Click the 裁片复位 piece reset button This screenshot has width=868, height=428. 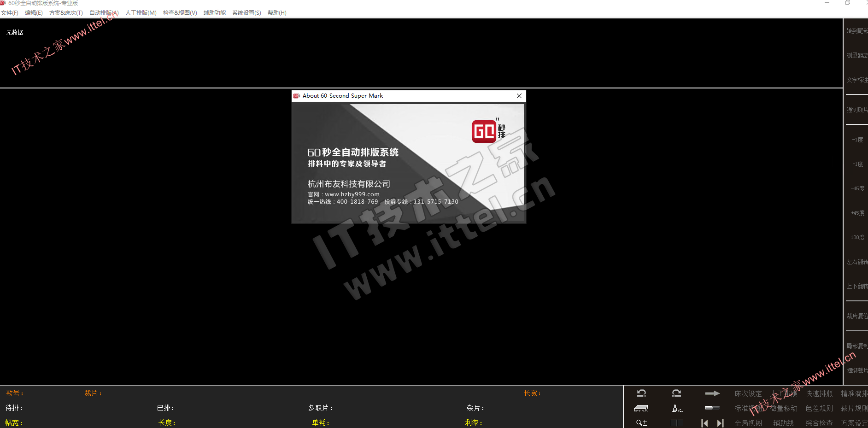click(857, 316)
